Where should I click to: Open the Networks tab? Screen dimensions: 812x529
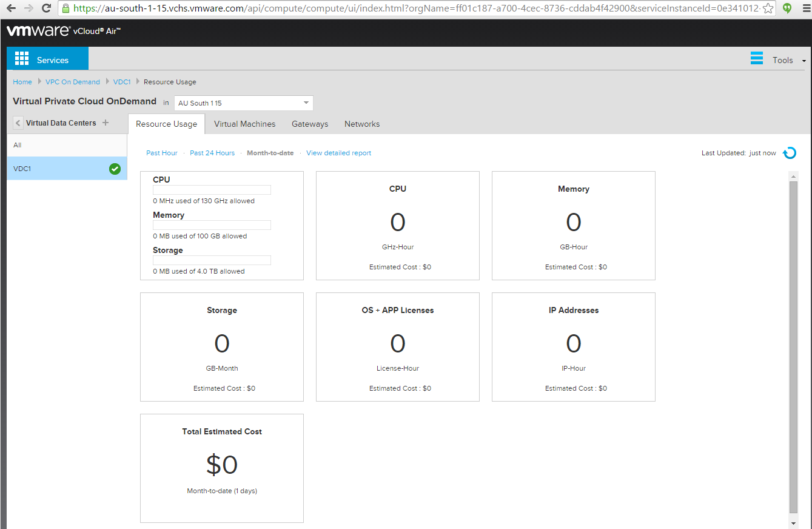pos(362,124)
